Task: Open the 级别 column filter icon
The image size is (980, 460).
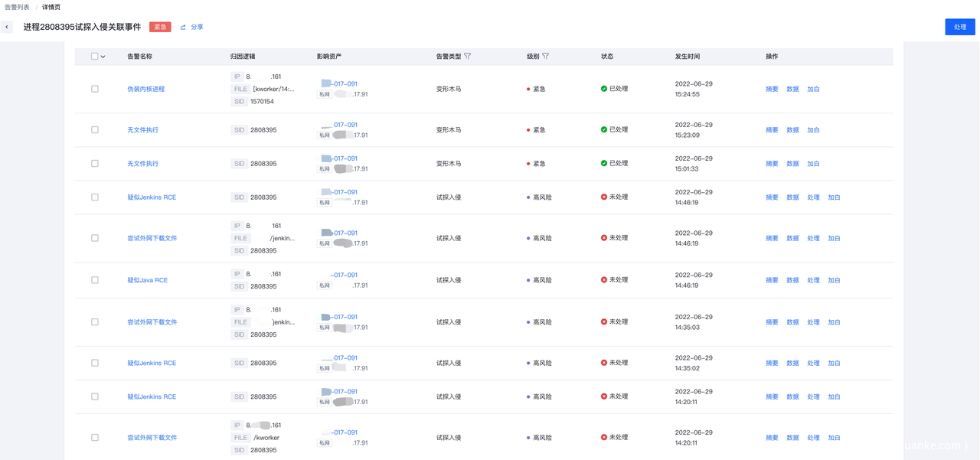Action: pos(545,56)
